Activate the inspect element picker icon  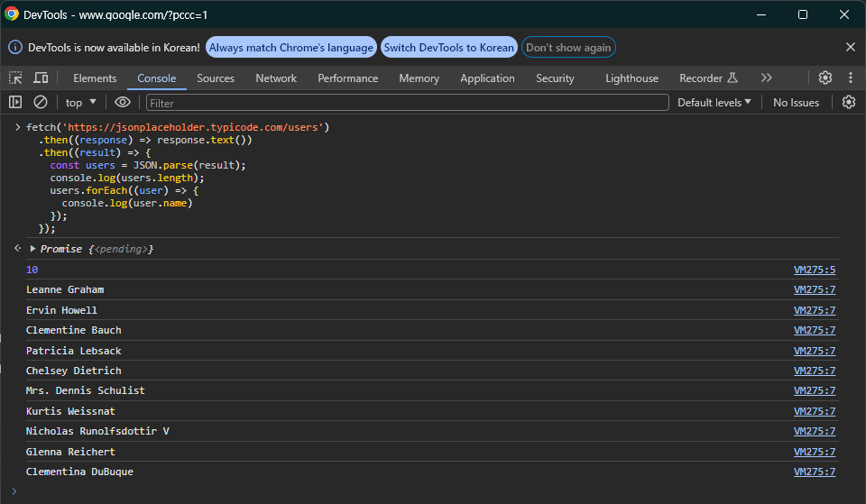pos(15,78)
